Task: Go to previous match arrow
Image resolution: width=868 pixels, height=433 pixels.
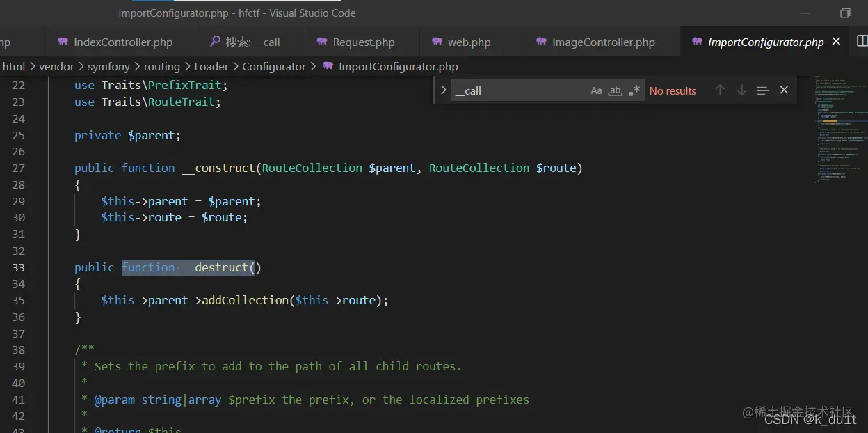Action: (720, 90)
